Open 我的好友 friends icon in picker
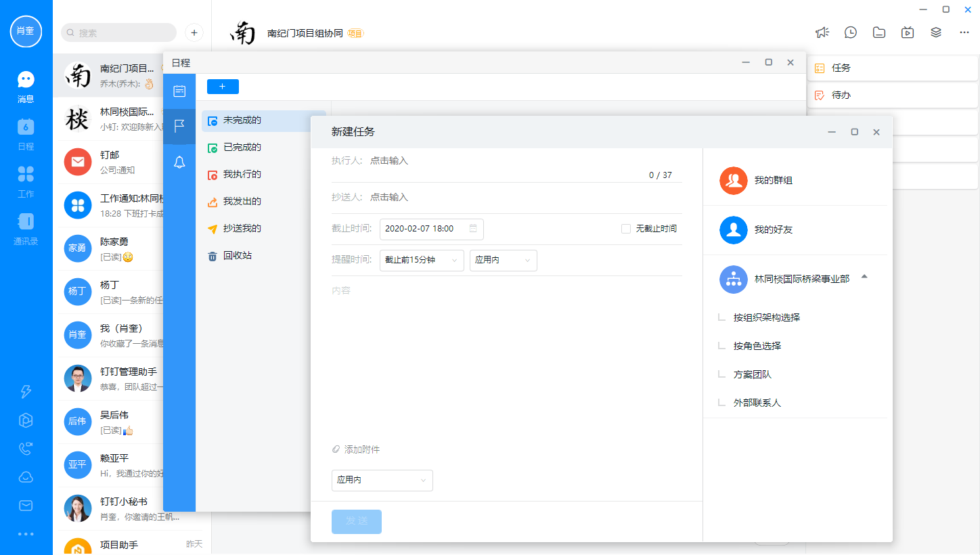Image resolution: width=980 pixels, height=555 pixels. (734, 230)
